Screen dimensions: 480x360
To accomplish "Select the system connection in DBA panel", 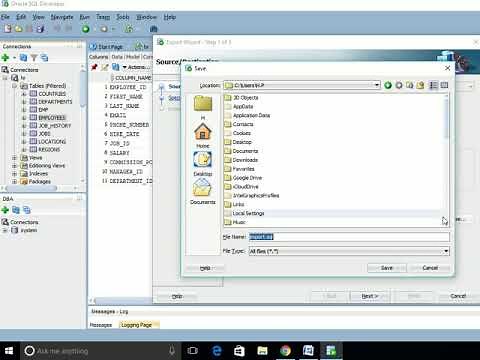I will [29, 230].
